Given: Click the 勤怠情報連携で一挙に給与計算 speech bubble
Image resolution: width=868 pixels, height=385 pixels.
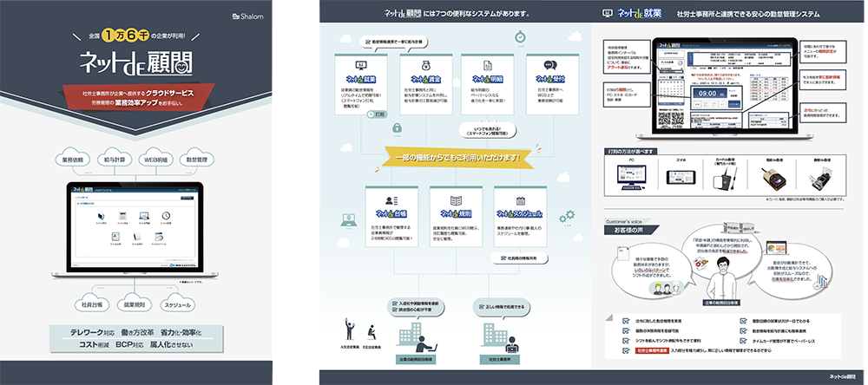Looking at the screenshot, I should pos(394,42).
